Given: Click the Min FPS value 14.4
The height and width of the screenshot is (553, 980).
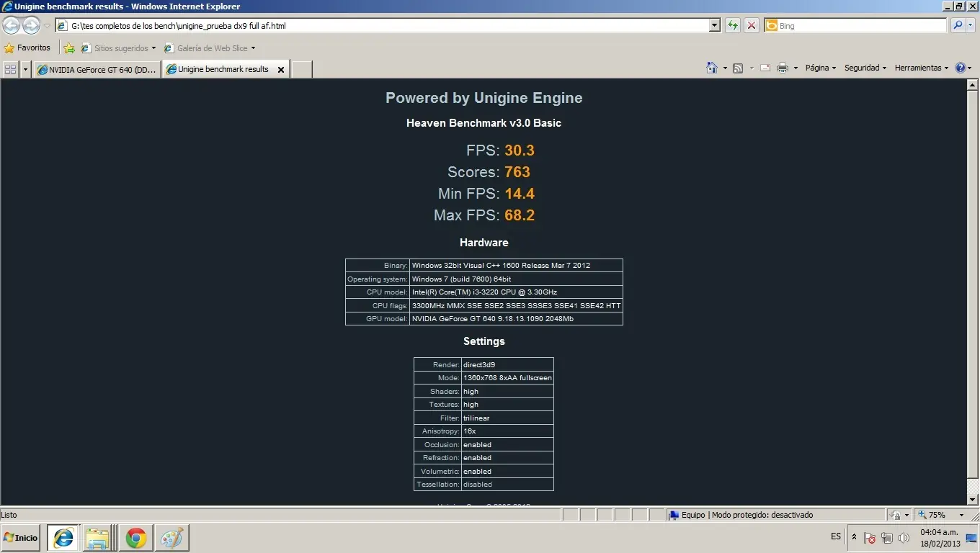Looking at the screenshot, I should tap(520, 194).
